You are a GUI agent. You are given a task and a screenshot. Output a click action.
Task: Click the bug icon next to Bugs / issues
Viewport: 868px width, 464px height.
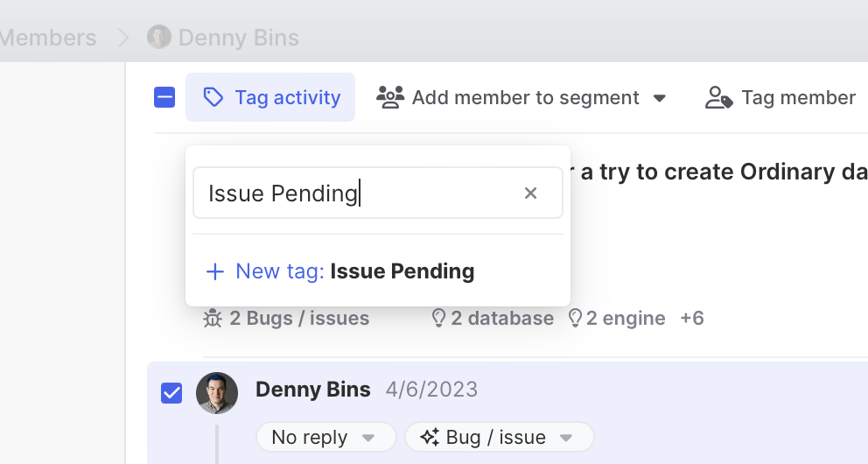(213, 319)
